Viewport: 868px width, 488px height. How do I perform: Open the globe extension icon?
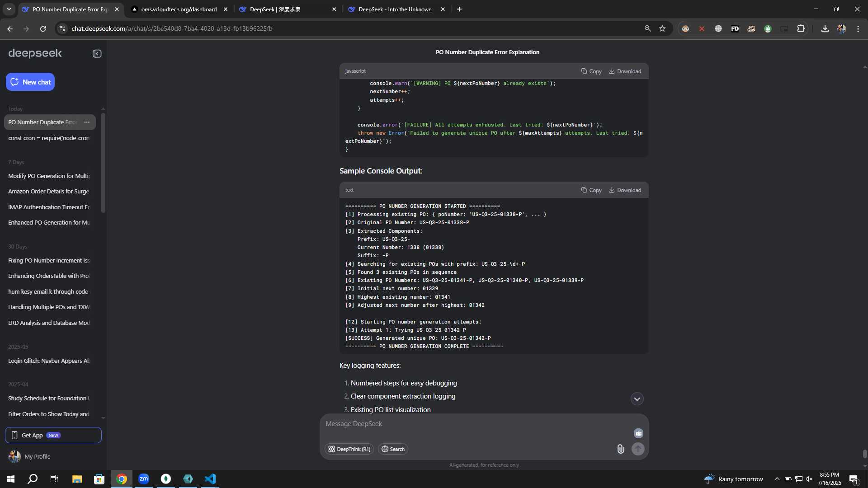click(x=718, y=28)
